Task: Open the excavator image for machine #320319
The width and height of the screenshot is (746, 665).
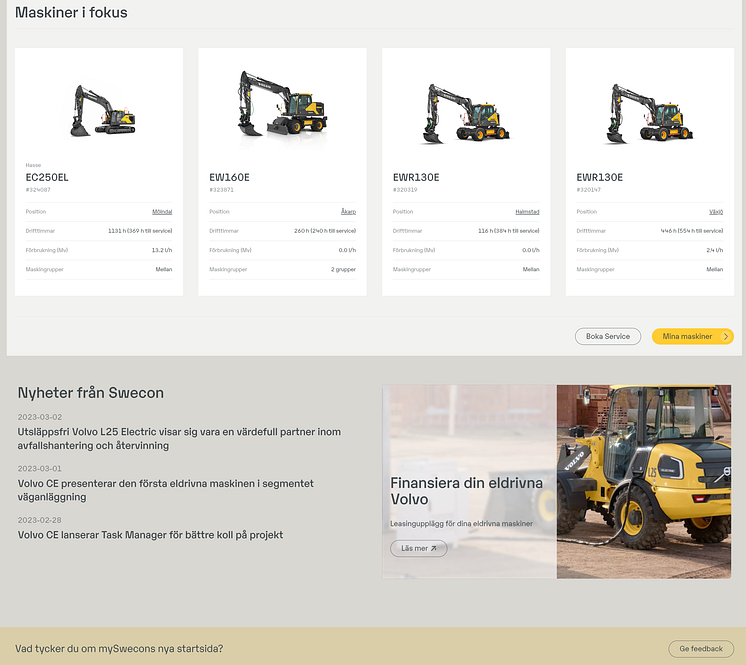Action: pos(466,114)
